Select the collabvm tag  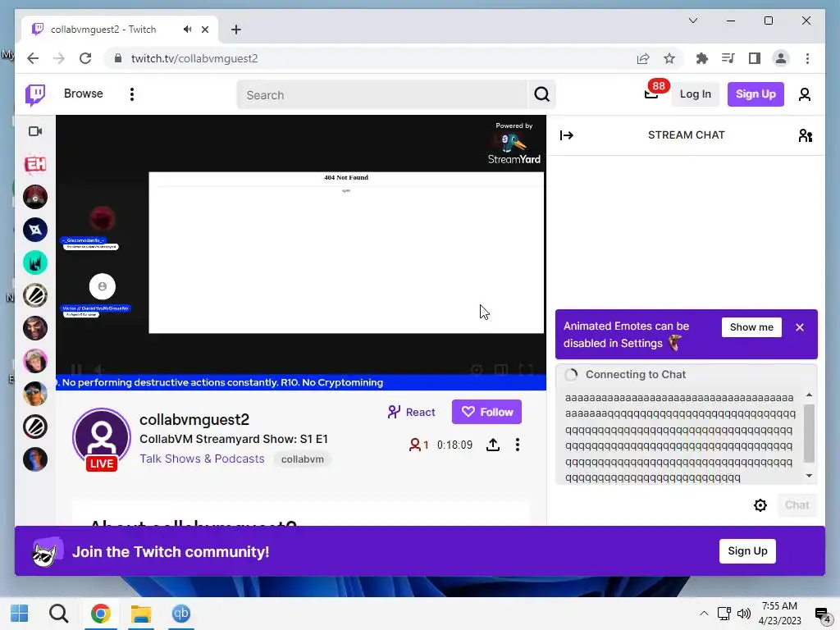click(302, 459)
